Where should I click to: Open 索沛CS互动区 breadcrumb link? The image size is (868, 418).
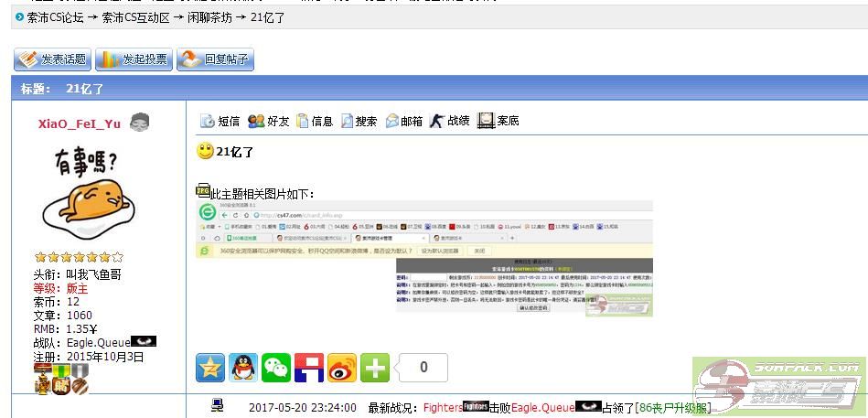point(135,17)
